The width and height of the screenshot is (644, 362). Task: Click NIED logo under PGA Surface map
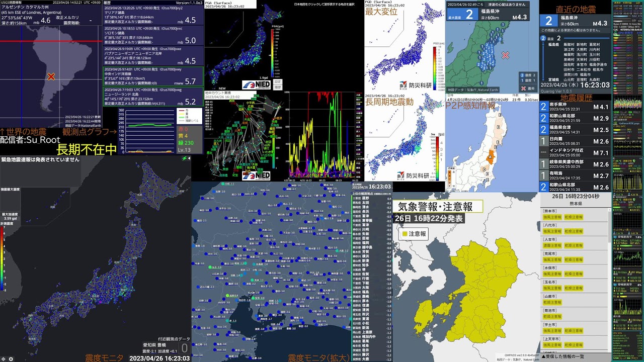(256, 85)
